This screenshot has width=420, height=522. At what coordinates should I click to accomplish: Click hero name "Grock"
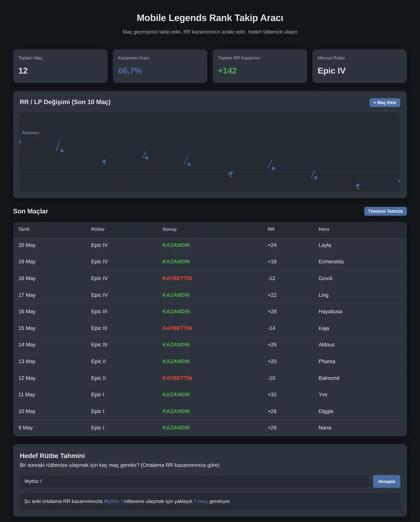click(x=325, y=278)
